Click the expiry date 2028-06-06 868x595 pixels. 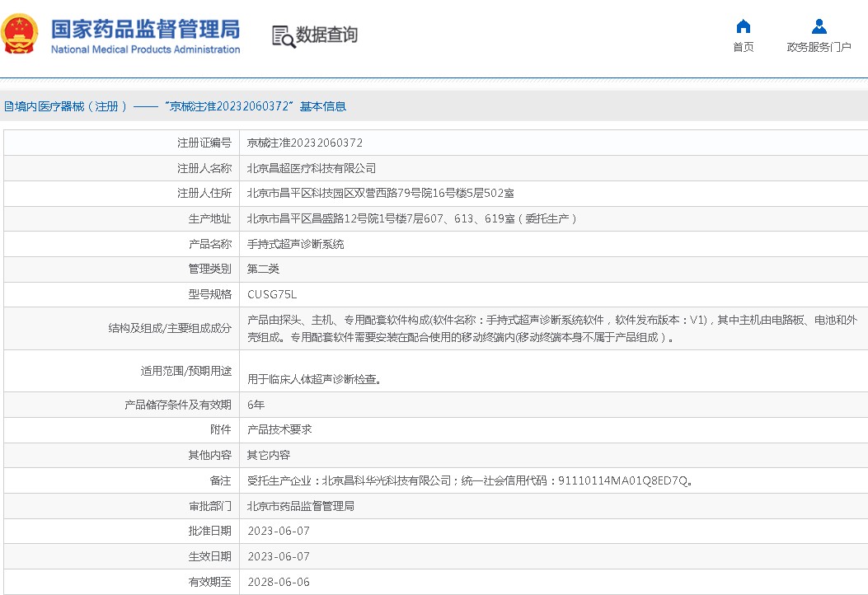click(x=279, y=582)
